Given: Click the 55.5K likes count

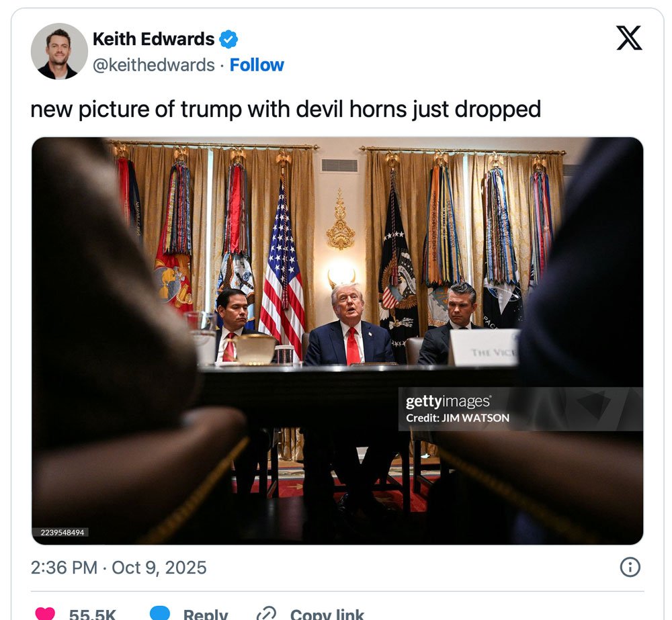Looking at the screenshot, I should point(92,614).
